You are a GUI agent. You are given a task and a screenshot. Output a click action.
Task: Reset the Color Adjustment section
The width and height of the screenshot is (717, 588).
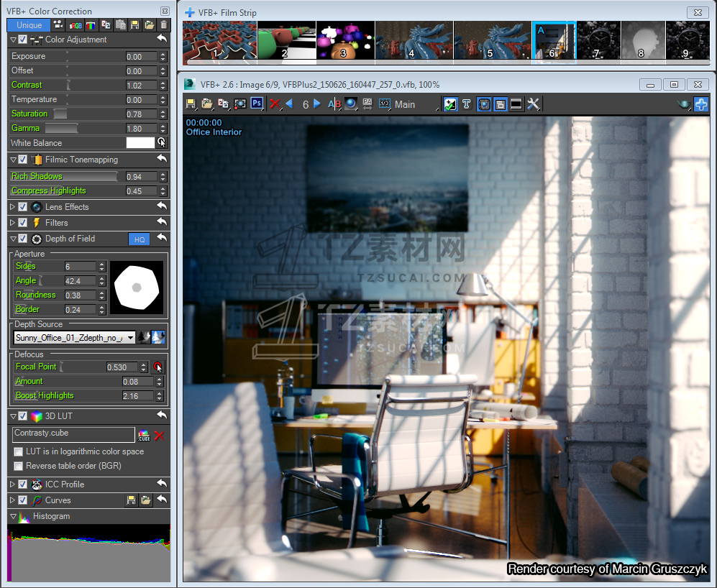[x=161, y=39]
